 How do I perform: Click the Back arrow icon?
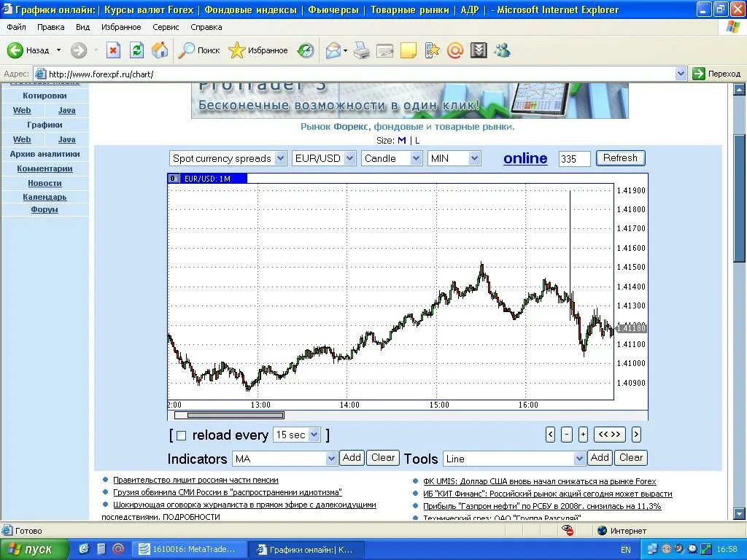click(x=15, y=50)
